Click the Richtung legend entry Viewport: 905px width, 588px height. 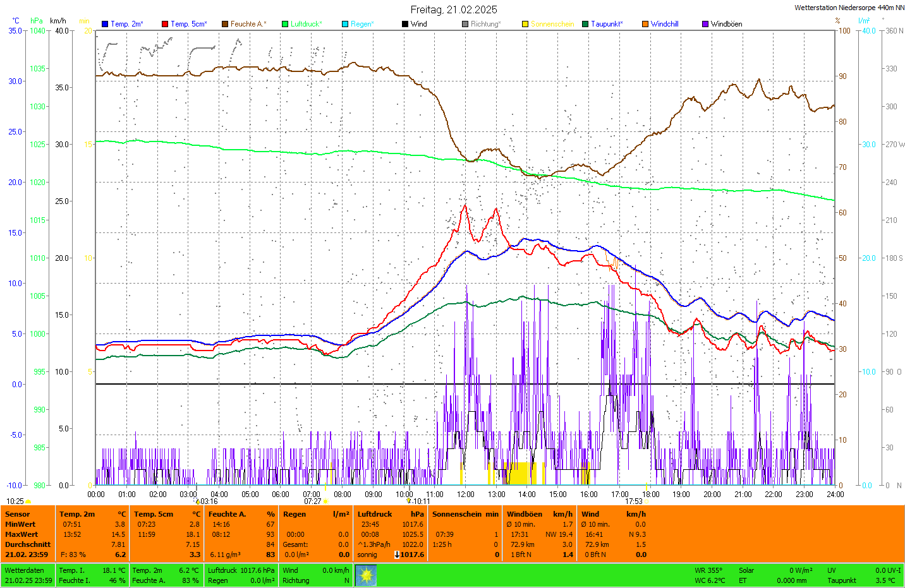point(485,24)
